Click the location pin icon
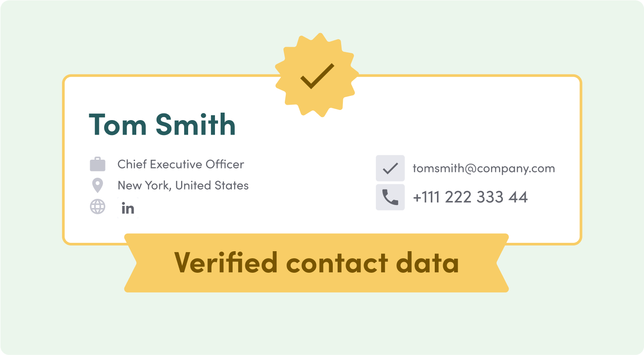Screen dimensions: 644x355 click(98, 185)
